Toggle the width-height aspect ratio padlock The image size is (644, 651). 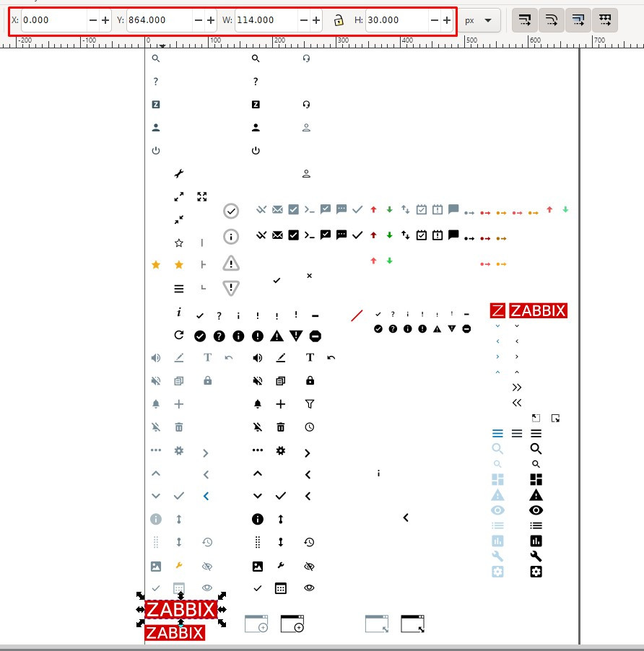(x=339, y=20)
